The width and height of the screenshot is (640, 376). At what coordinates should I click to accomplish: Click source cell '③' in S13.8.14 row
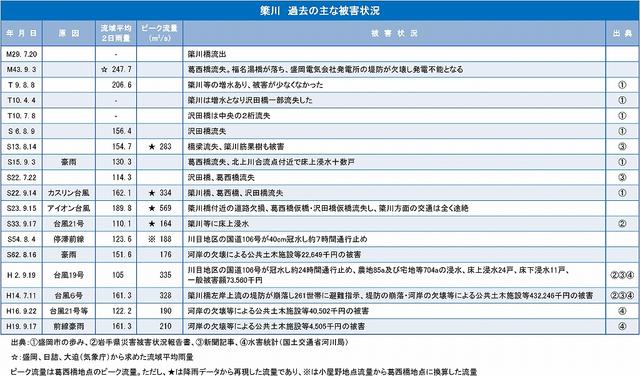pyautogui.click(x=622, y=147)
